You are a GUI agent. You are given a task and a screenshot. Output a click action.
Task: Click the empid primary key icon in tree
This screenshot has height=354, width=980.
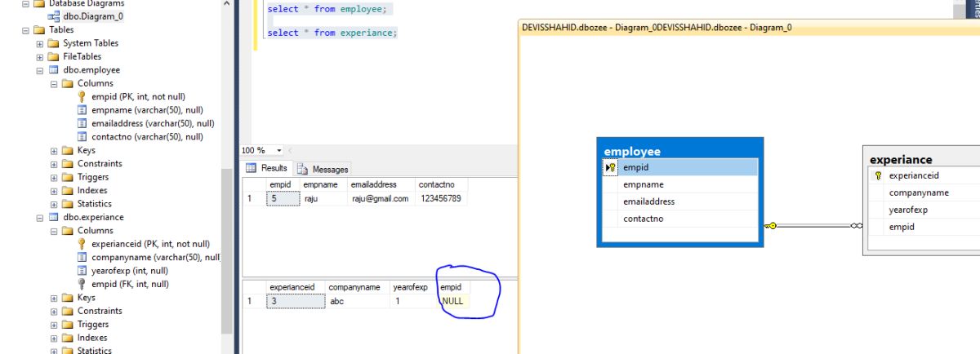click(82, 96)
